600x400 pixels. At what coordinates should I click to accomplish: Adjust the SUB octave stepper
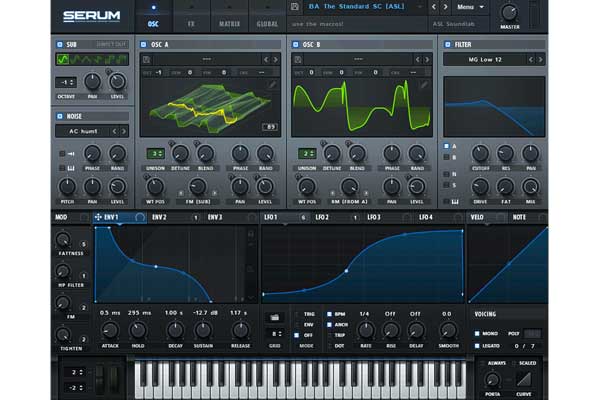tap(66, 82)
